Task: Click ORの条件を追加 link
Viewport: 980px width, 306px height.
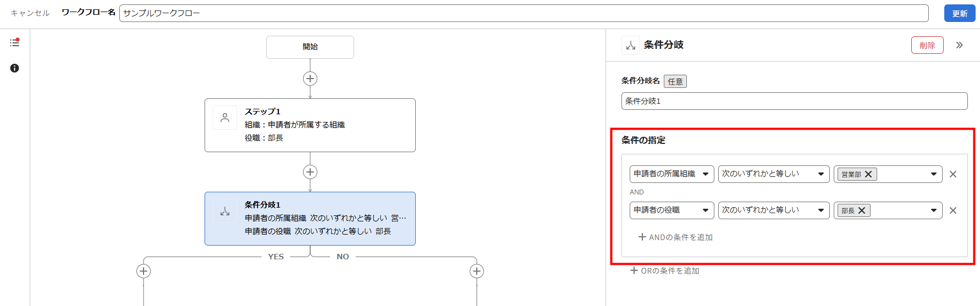Action: (665, 271)
